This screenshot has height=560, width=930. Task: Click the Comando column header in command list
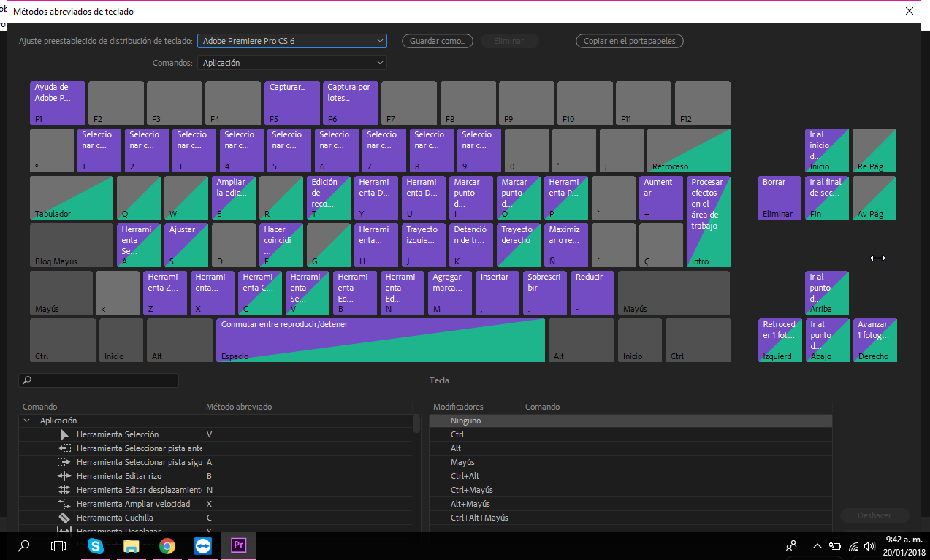pyautogui.click(x=39, y=407)
